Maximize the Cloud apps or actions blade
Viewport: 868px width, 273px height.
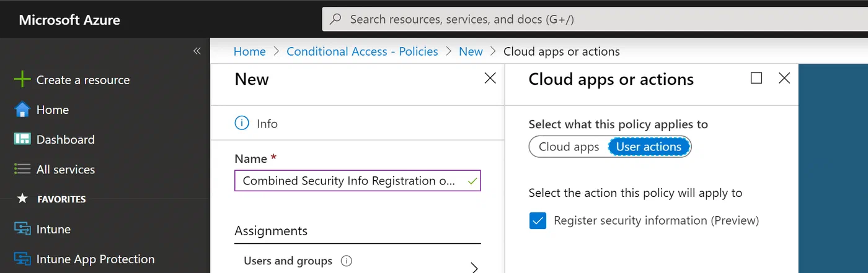(756, 78)
